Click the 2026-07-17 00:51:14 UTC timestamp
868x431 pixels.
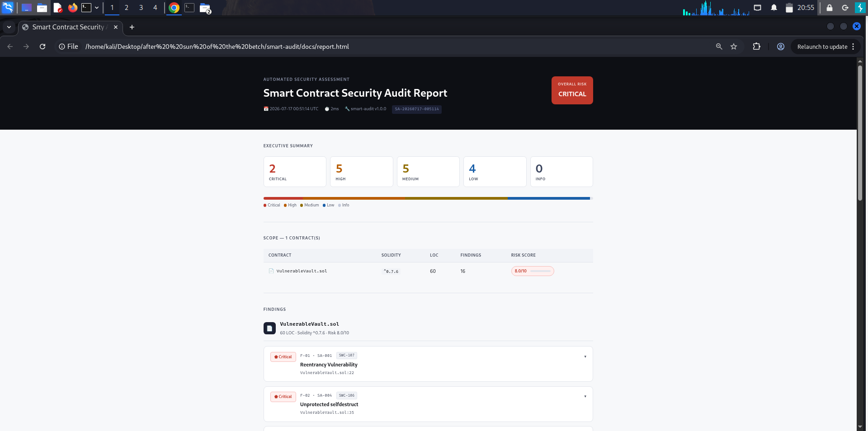coord(291,109)
